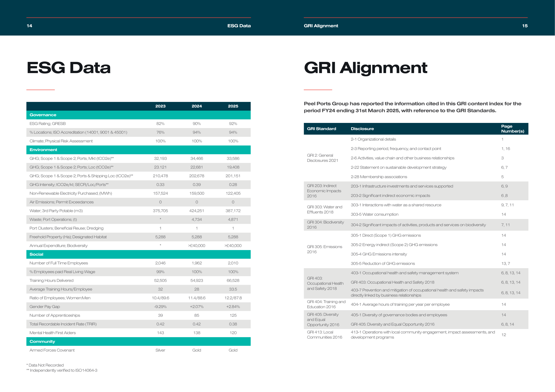555x392 pixels.
Task: Click the 66,528 training hours value
Action: coord(233,280)
